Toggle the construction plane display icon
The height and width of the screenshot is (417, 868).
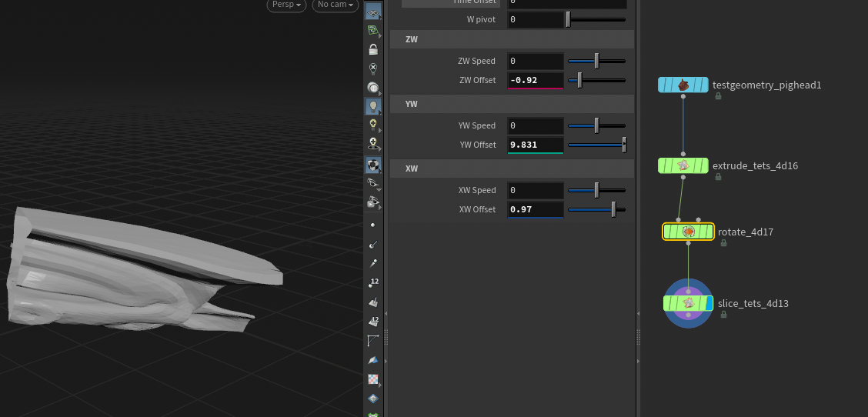pyautogui.click(x=373, y=31)
